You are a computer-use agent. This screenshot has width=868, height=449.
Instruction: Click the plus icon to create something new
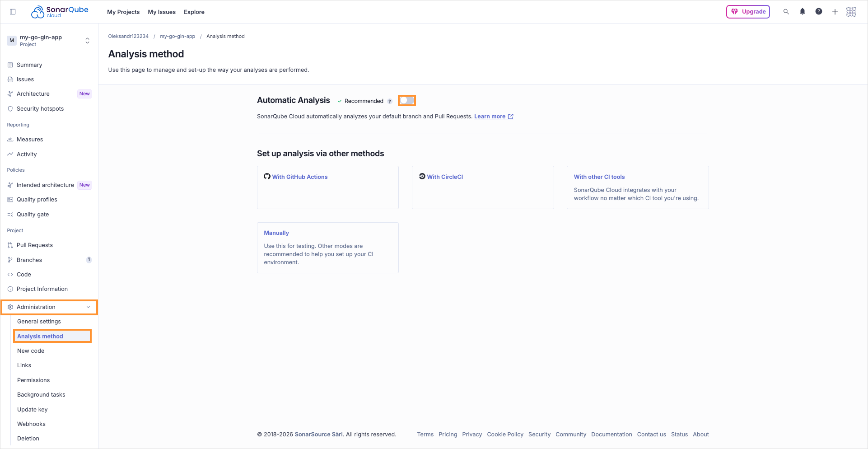tap(835, 11)
